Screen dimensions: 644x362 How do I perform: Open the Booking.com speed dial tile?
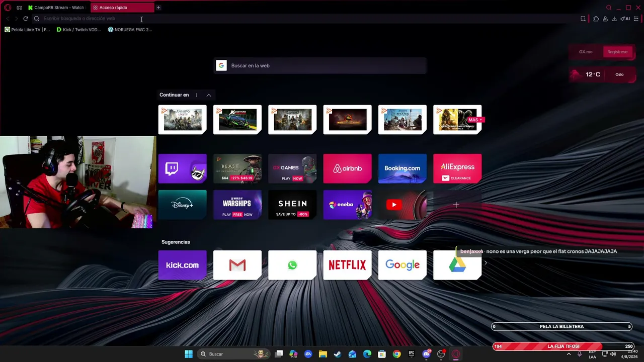[403, 168]
